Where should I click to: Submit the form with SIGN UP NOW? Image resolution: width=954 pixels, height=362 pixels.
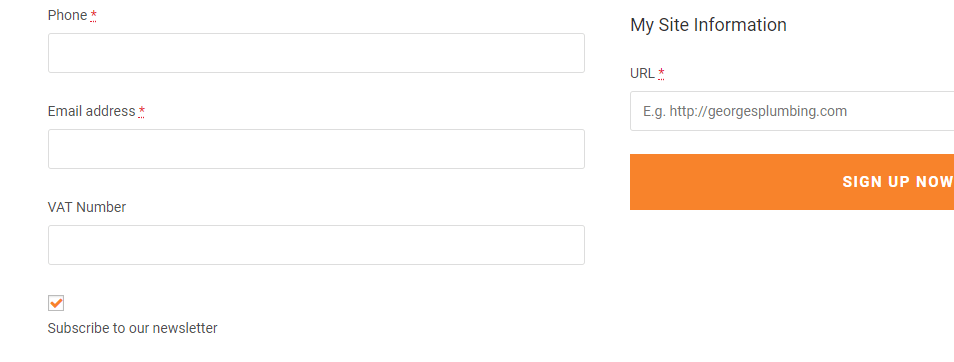point(792,182)
